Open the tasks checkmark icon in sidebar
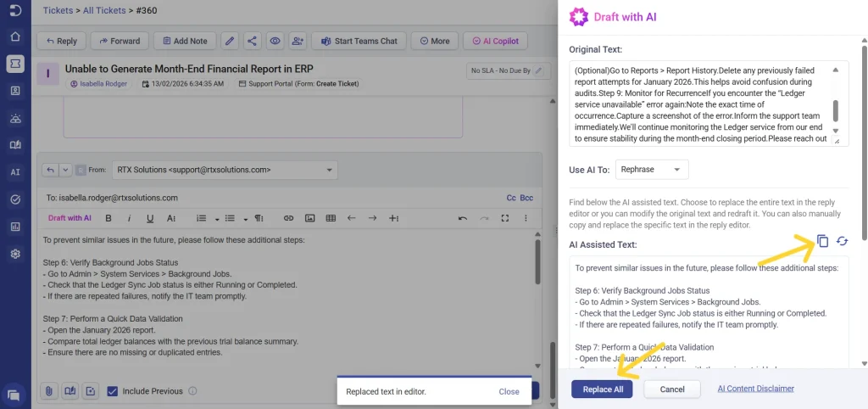This screenshot has height=409, width=868. (15, 199)
